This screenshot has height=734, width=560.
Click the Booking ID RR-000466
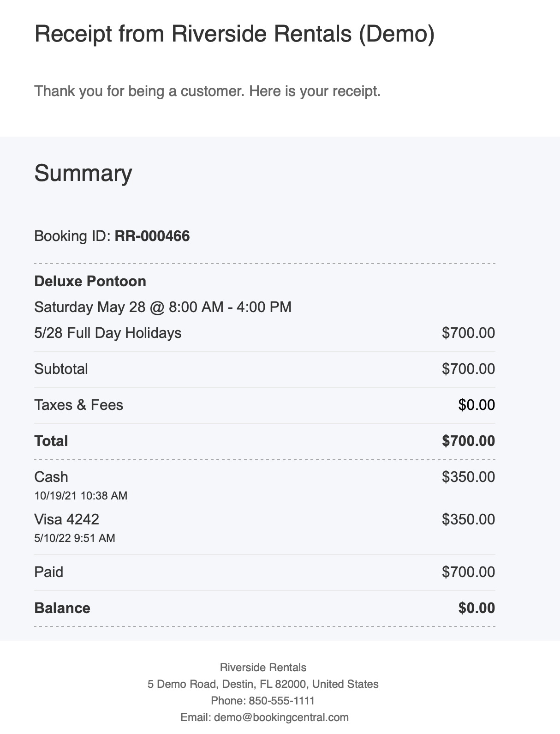[x=152, y=236]
